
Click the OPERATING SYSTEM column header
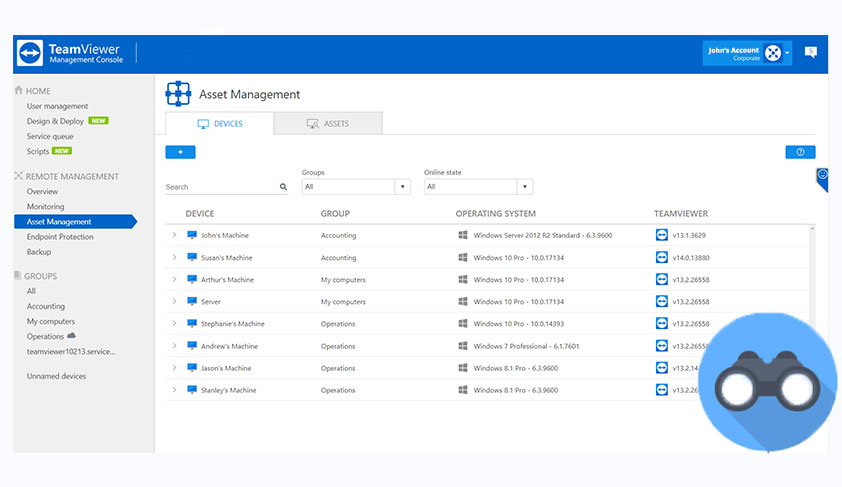[496, 214]
